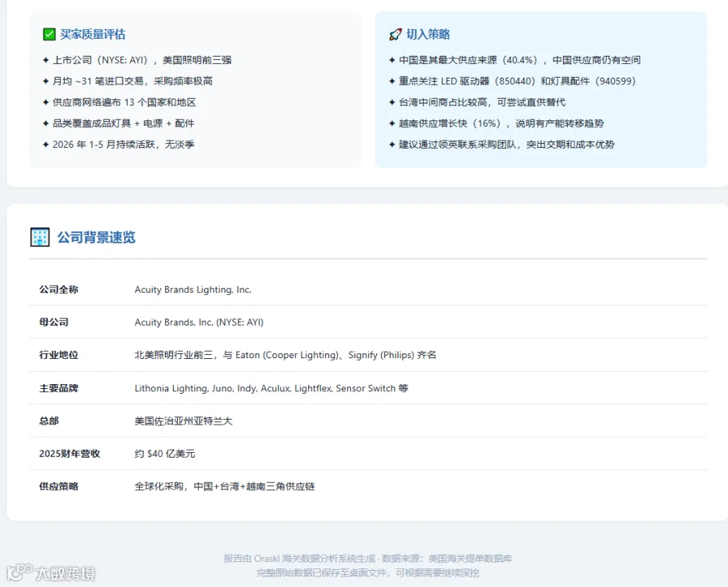Image resolution: width=728 pixels, height=587 pixels.
Task: Click the value 全球化采购，中国+台湾+越南三角供应链
Action: point(225,486)
